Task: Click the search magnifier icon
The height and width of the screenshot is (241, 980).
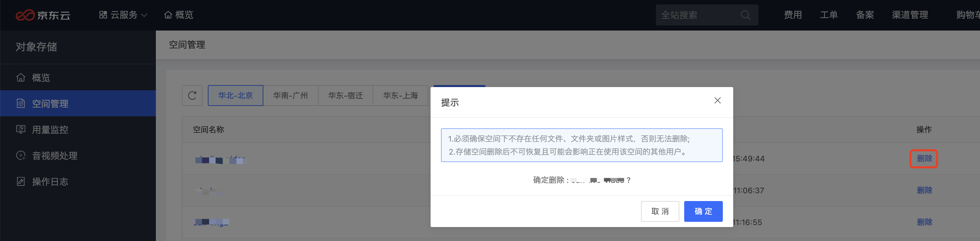Action: pos(745,15)
